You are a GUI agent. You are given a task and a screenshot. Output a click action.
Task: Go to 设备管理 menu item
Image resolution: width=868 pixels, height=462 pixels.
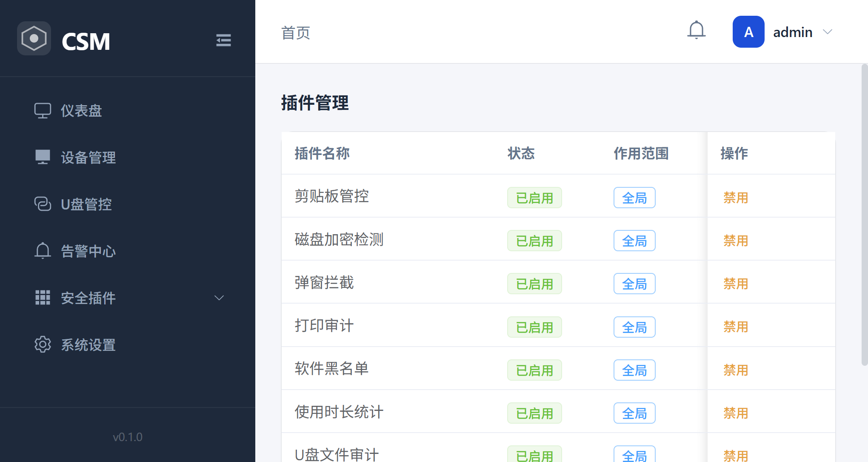pyautogui.click(x=88, y=157)
